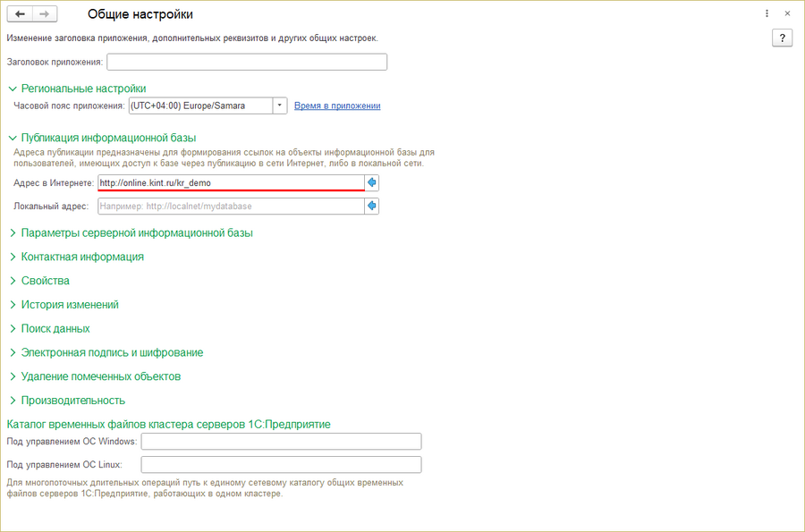Expand the Свойства section
Viewport: 805px width, 532px height.
39,281
